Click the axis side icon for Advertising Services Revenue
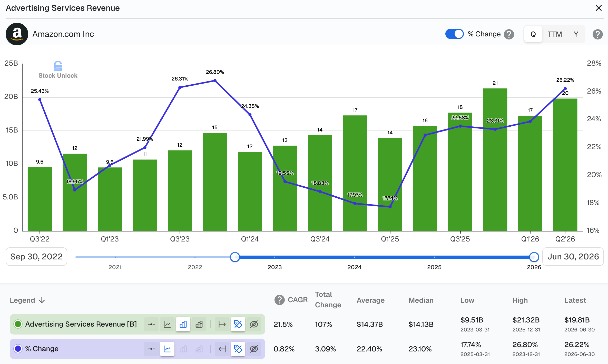Viewport: 608px width, 364px height. coord(222,324)
